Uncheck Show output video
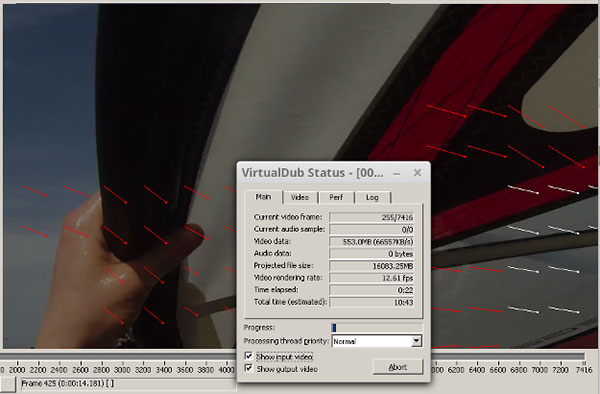 [249, 368]
